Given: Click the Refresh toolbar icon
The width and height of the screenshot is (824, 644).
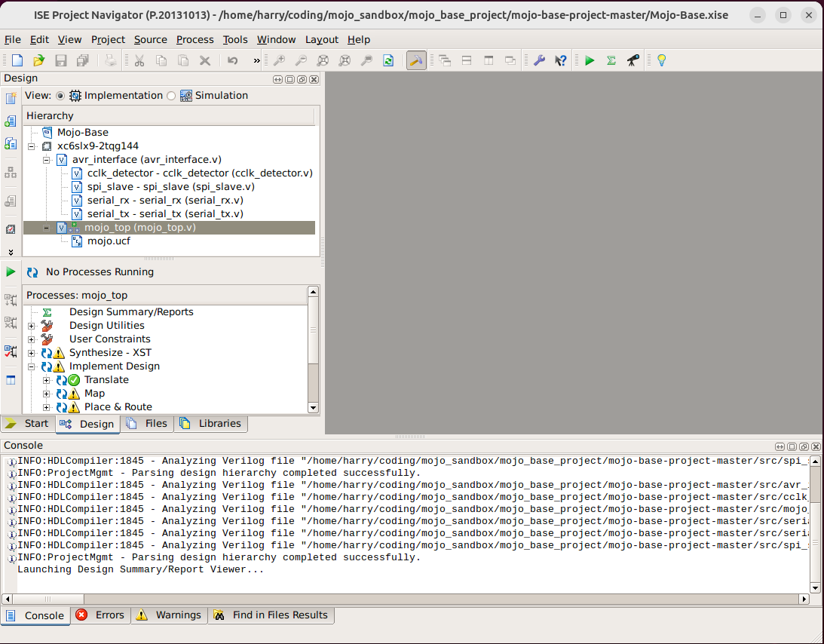Looking at the screenshot, I should 388,60.
